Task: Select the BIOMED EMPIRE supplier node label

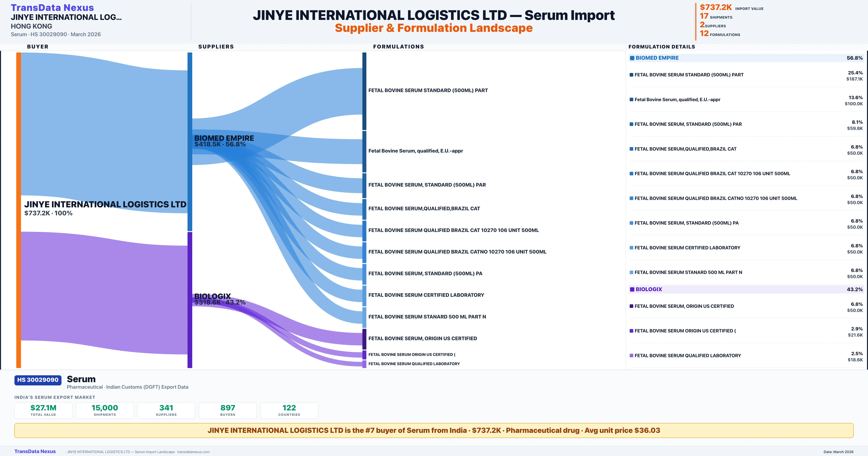Action: pyautogui.click(x=224, y=138)
